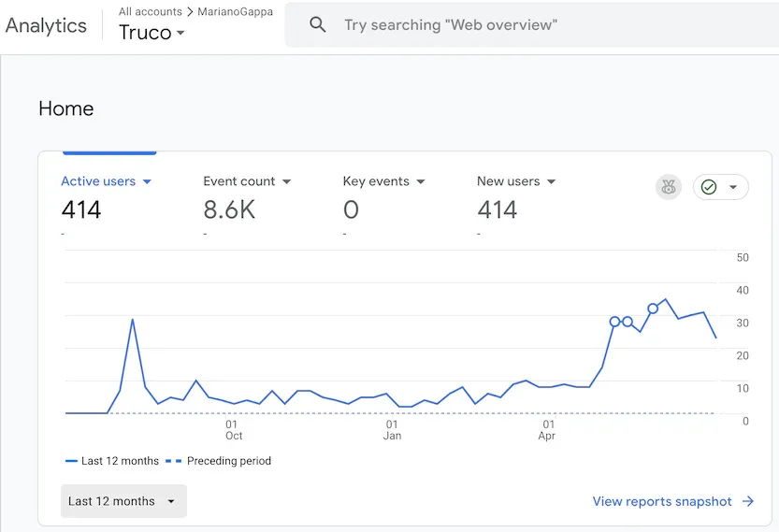Viewport: 779px width, 532px height.
Task: Open the Truco property selector
Action: 151,33
